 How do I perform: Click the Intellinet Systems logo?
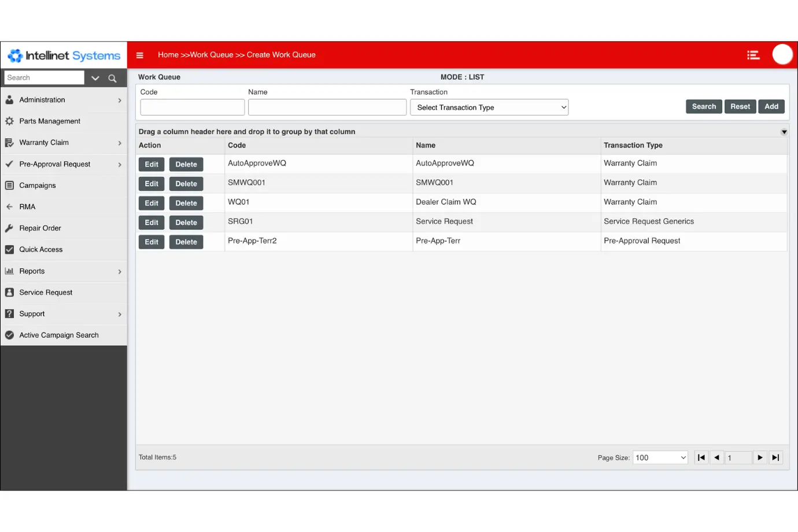coord(64,56)
